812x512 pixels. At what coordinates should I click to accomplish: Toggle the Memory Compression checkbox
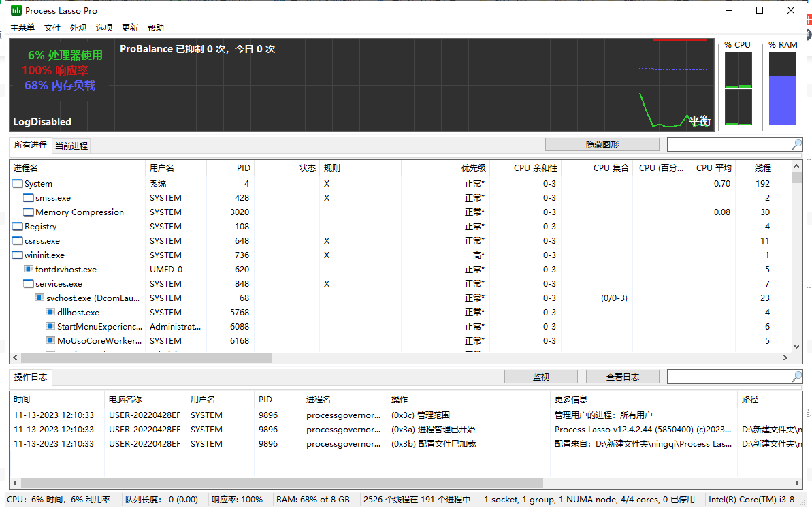pyautogui.click(x=28, y=212)
